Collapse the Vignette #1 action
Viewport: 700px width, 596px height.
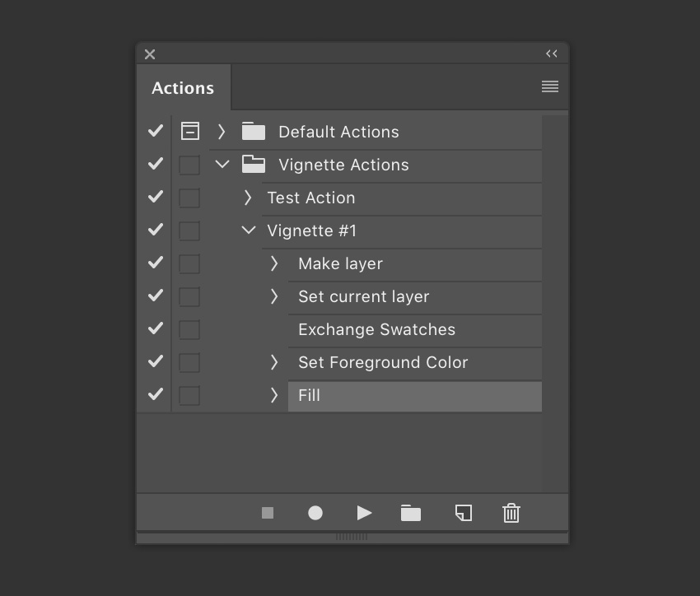pyautogui.click(x=248, y=230)
